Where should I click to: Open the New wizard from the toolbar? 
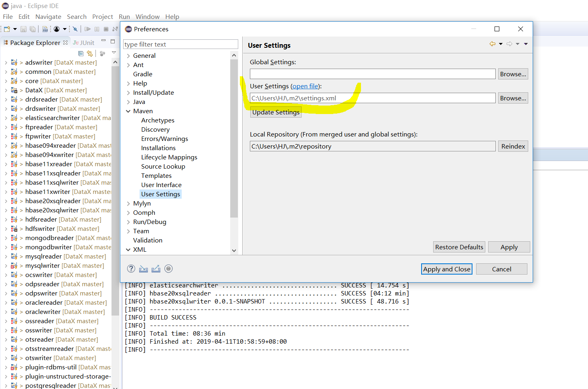(7, 29)
